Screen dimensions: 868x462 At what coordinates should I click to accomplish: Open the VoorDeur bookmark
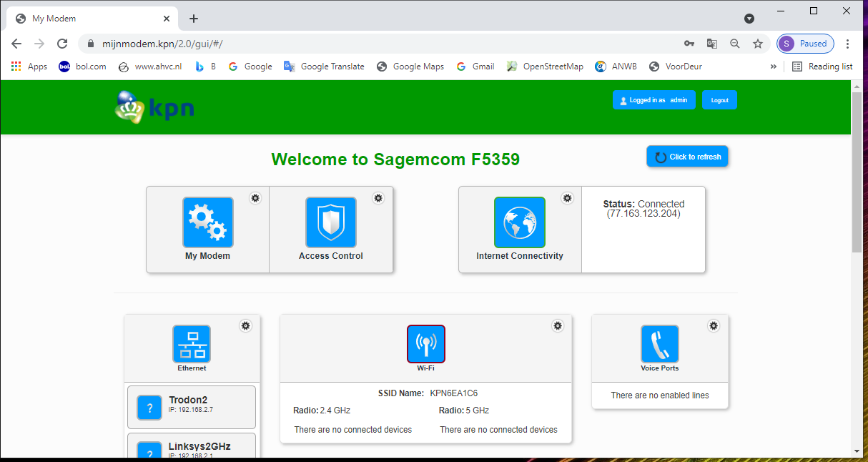[676, 67]
